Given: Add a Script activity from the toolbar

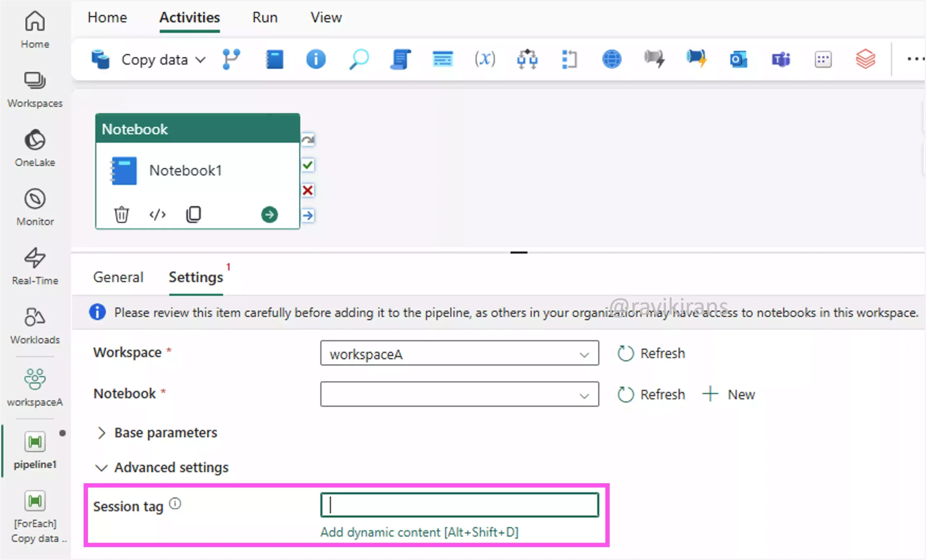Looking at the screenshot, I should (400, 59).
